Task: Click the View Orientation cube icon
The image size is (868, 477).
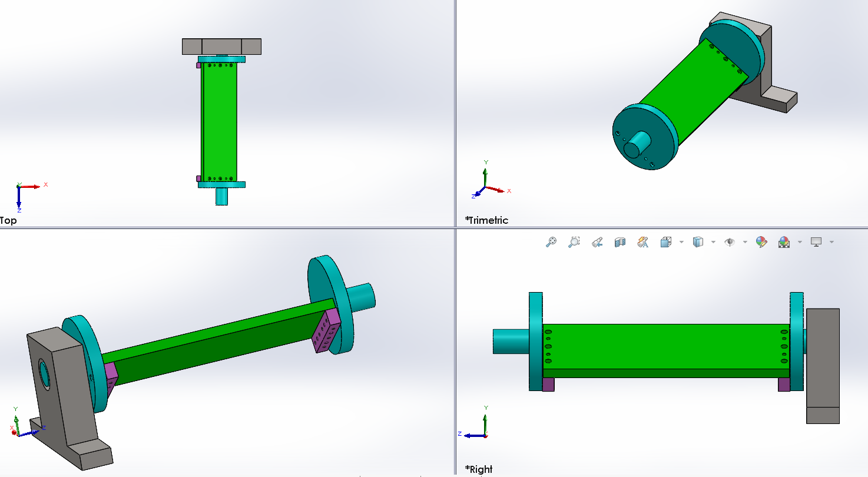Action: (666, 242)
